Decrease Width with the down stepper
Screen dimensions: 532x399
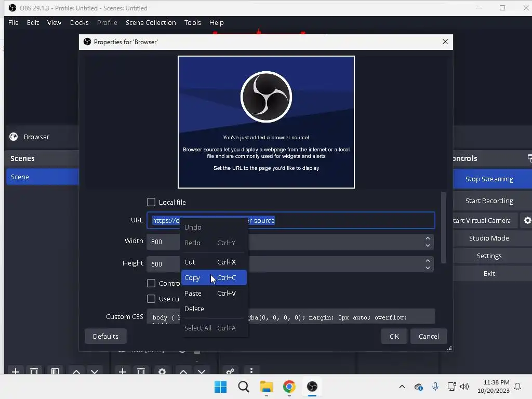tap(428, 245)
